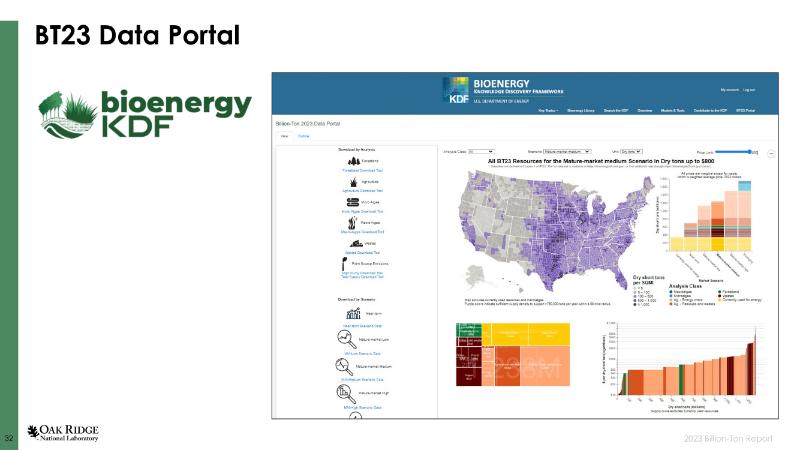Collapse panel with the round minus button
The image size is (800, 450).
pyautogui.click(x=771, y=153)
